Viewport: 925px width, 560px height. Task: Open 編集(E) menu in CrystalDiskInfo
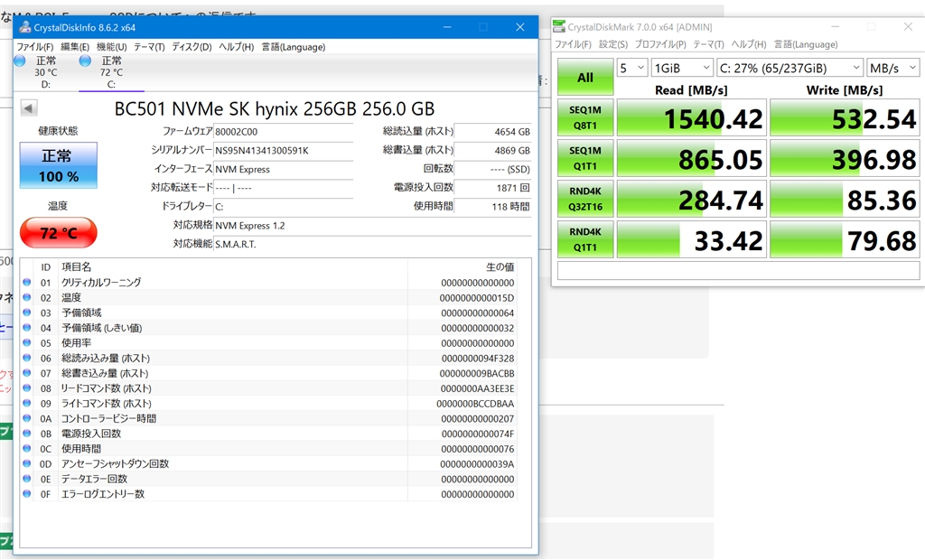(75, 47)
